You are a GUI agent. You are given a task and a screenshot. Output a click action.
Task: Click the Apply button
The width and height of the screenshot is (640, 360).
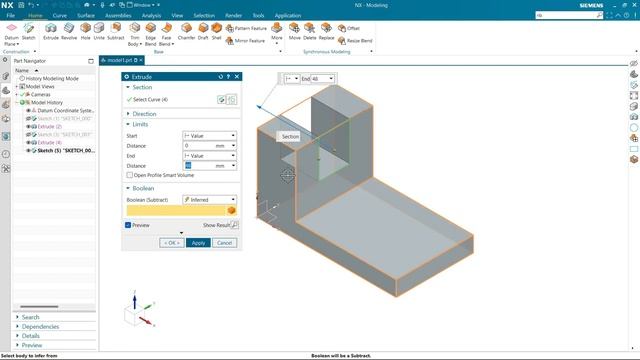coord(198,243)
